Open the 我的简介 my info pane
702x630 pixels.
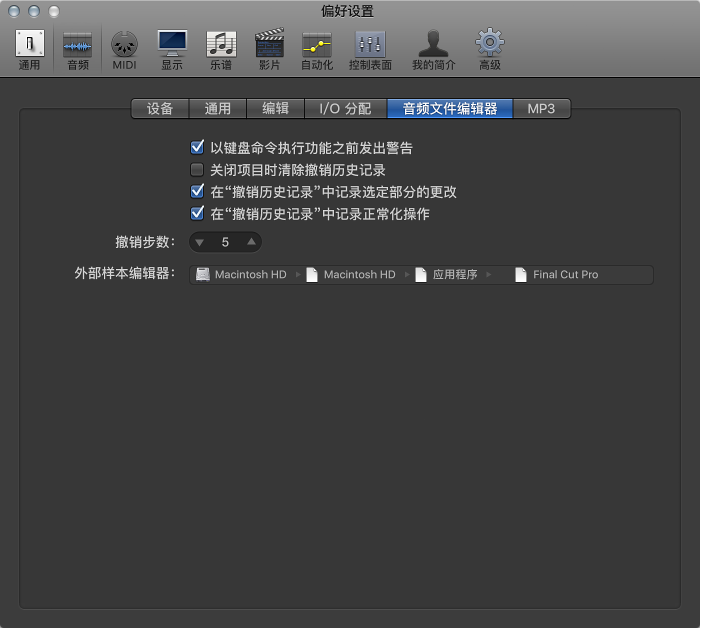(433, 49)
